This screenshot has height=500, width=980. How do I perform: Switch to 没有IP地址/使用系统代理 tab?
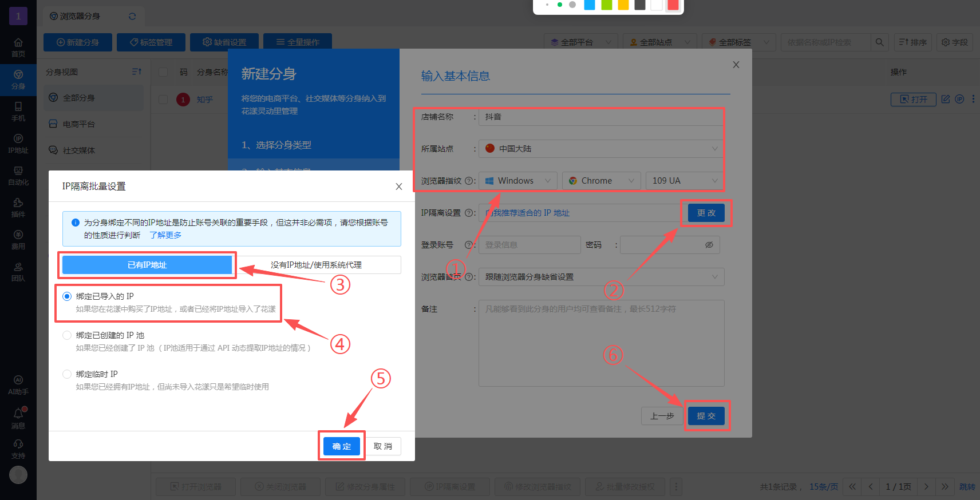point(316,265)
